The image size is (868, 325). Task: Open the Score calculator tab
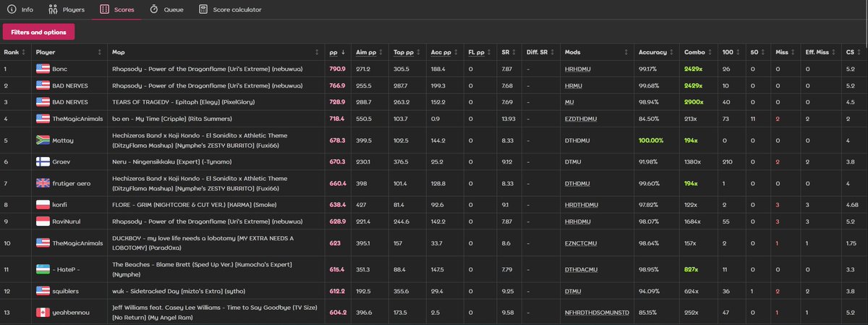pos(230,10)
